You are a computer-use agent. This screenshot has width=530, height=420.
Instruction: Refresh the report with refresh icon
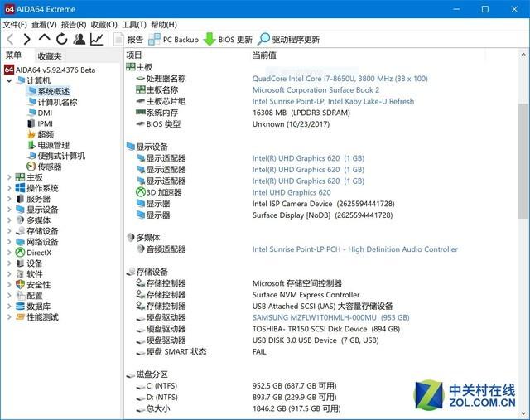[x=61, y=39]
